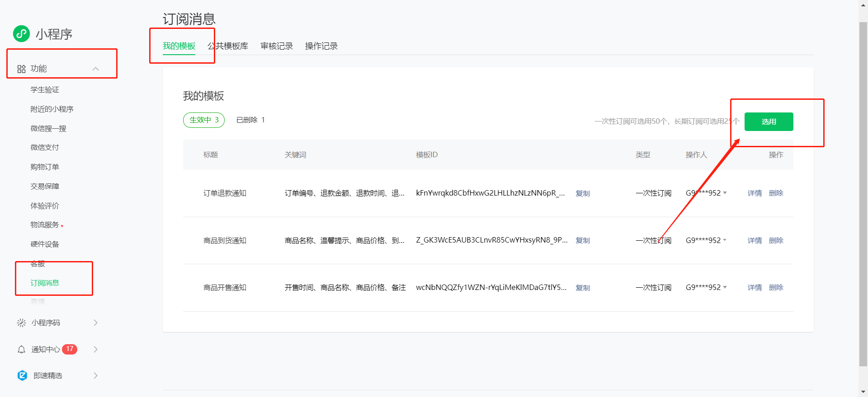
Task: Click the 通知中心 bell icon
Action: (x=21, y=350)
